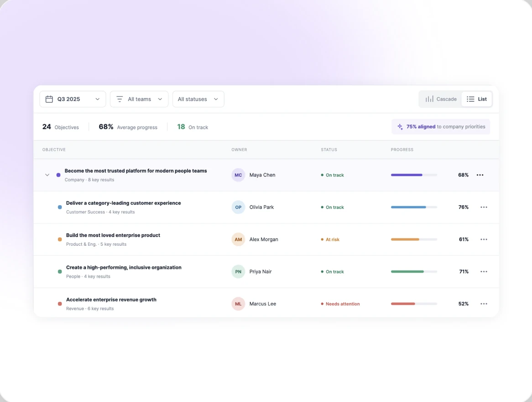Image resolution: width=532 pixels, height=402 pixels.
Task: Click the List view bullet icon
Action: click(x=470, y=99)
